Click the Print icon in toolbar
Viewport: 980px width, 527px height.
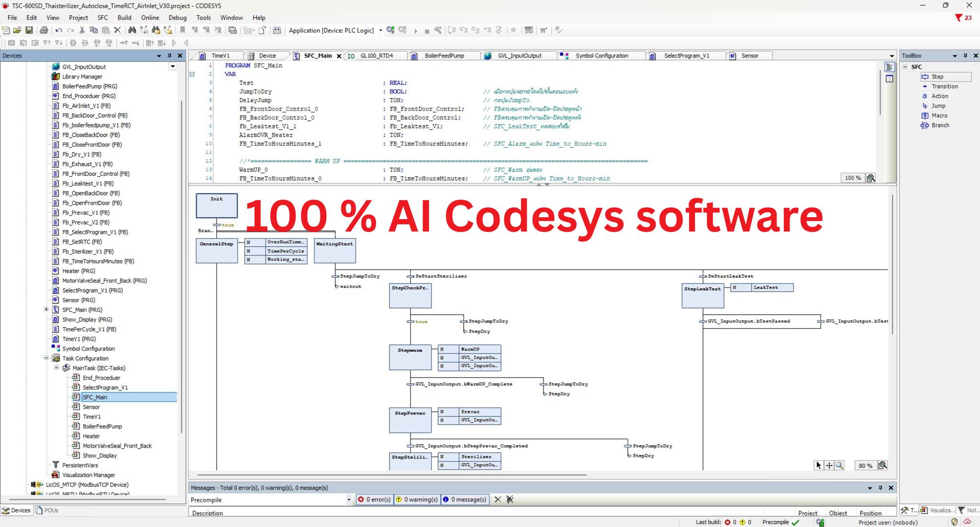coord(44,30)
